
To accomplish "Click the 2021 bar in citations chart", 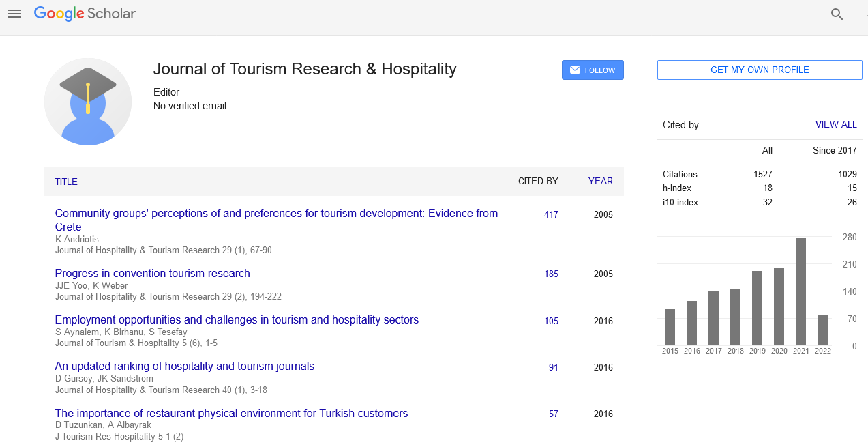I will coord(800,291).
